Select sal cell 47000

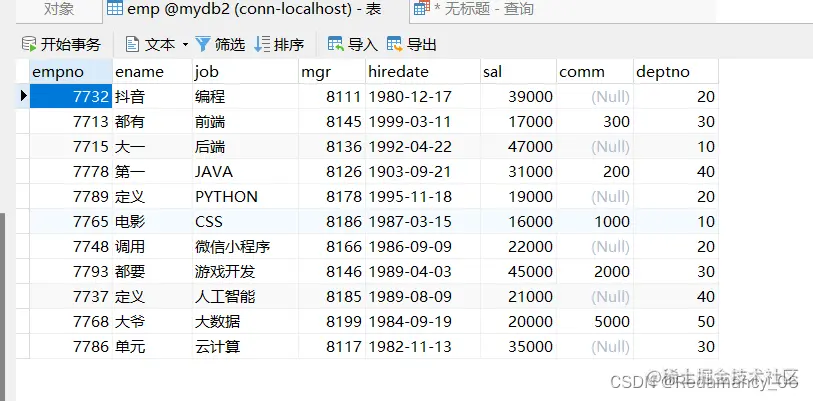click(x=519, y=146)
